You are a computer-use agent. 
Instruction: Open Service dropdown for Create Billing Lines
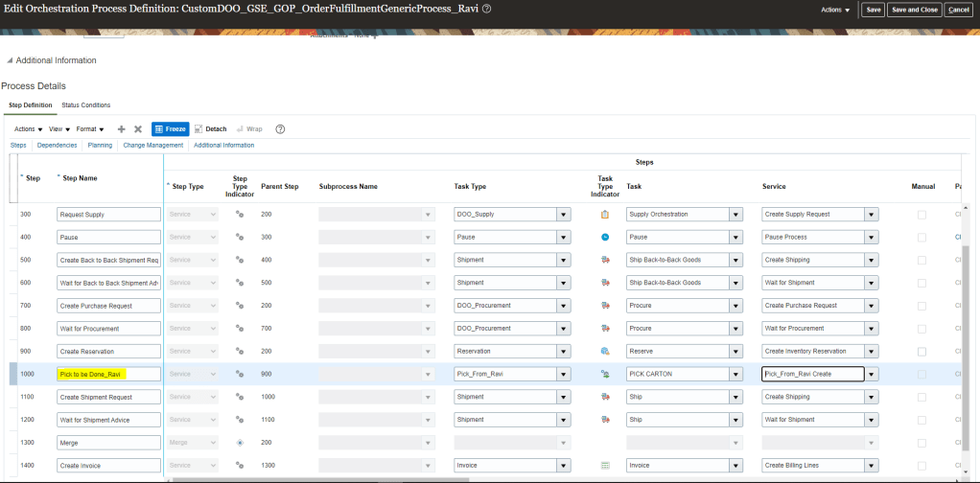point(872,466)
